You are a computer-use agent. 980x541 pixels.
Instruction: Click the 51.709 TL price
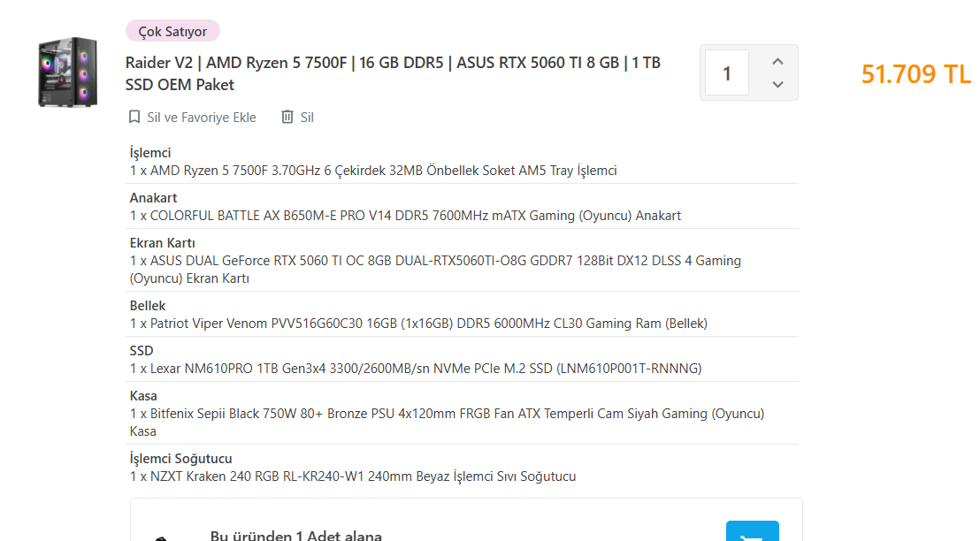tap(915, 74)
